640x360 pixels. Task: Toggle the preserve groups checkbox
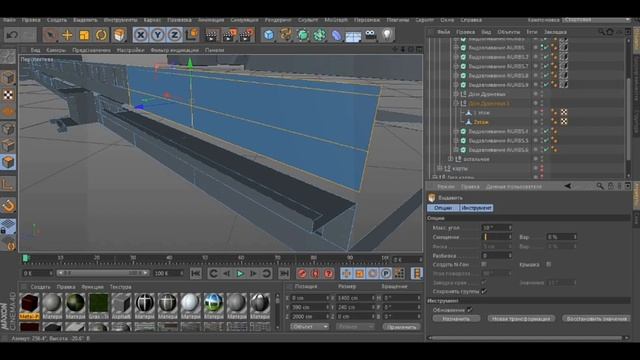(x=484, y=291)
